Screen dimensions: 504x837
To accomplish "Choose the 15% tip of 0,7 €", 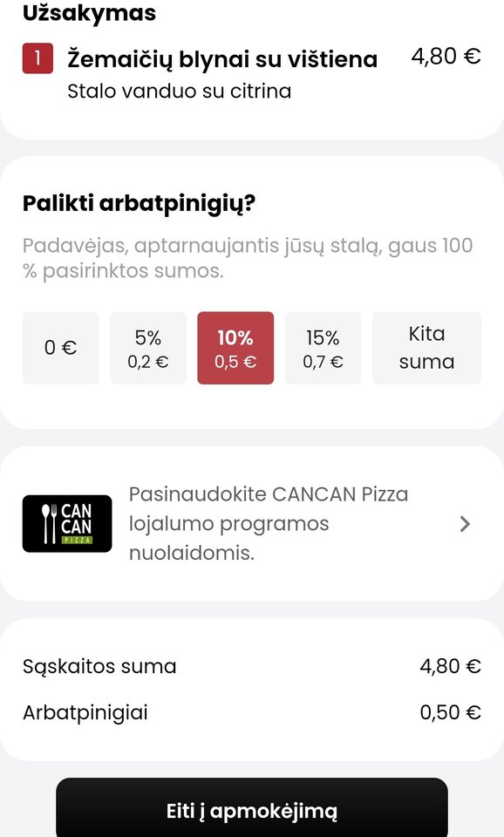I will tap(323, 348).
